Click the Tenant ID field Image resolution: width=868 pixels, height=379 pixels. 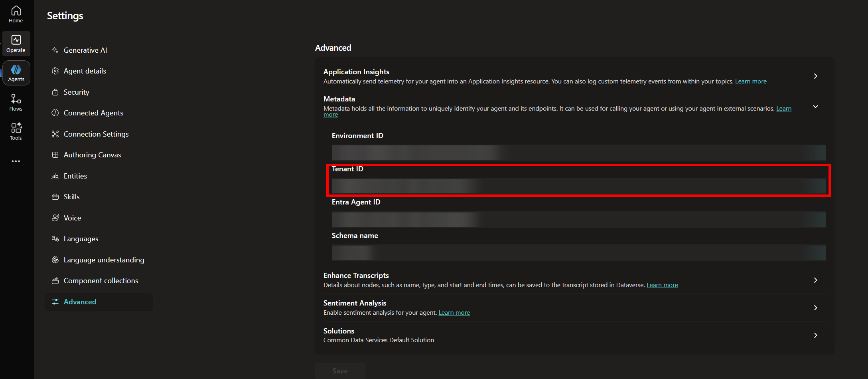click(x=578, y=186)
